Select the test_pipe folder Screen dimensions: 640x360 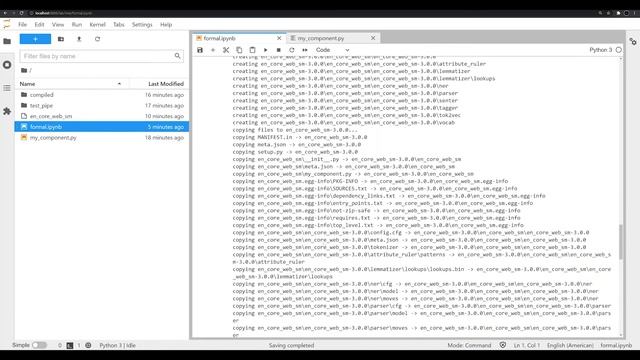click(x=102, y=105)
